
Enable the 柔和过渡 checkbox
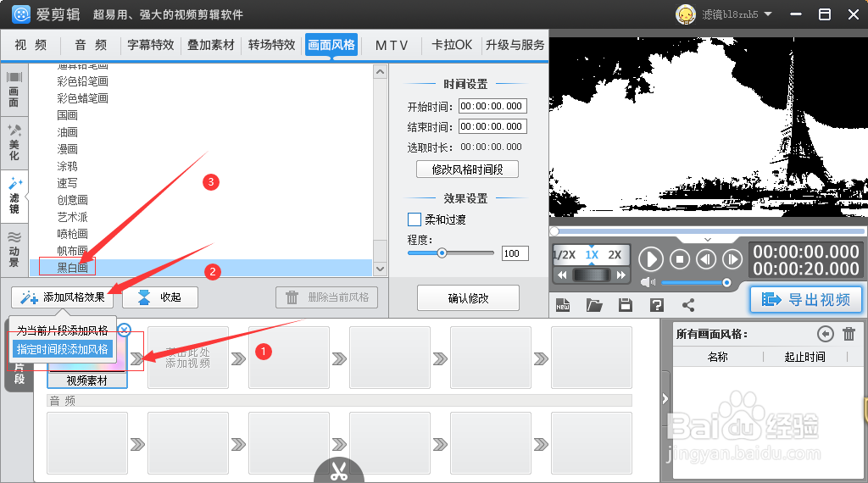(x=414, y=219)
